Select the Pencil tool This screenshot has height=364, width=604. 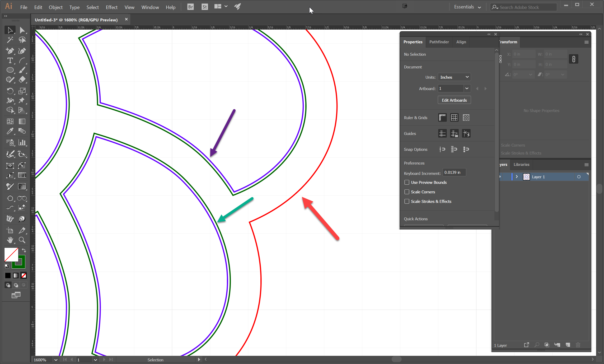[x=10, y=80]
